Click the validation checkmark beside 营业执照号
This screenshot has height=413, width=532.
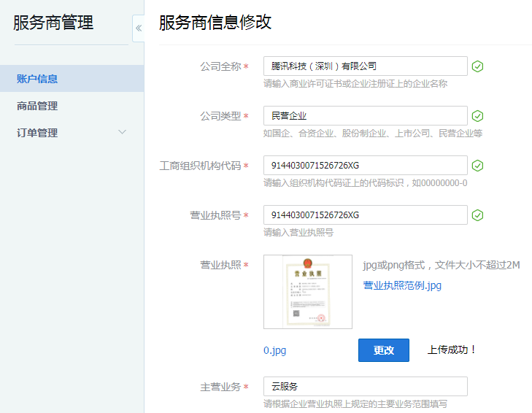point(477,215)
